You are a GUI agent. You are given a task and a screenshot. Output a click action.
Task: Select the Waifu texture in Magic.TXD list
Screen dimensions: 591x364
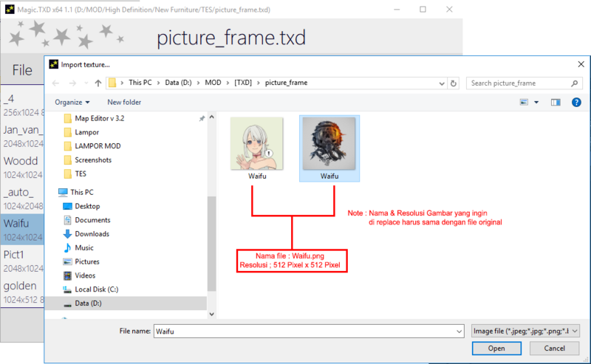pyautogui.click(x=22, y=230)
